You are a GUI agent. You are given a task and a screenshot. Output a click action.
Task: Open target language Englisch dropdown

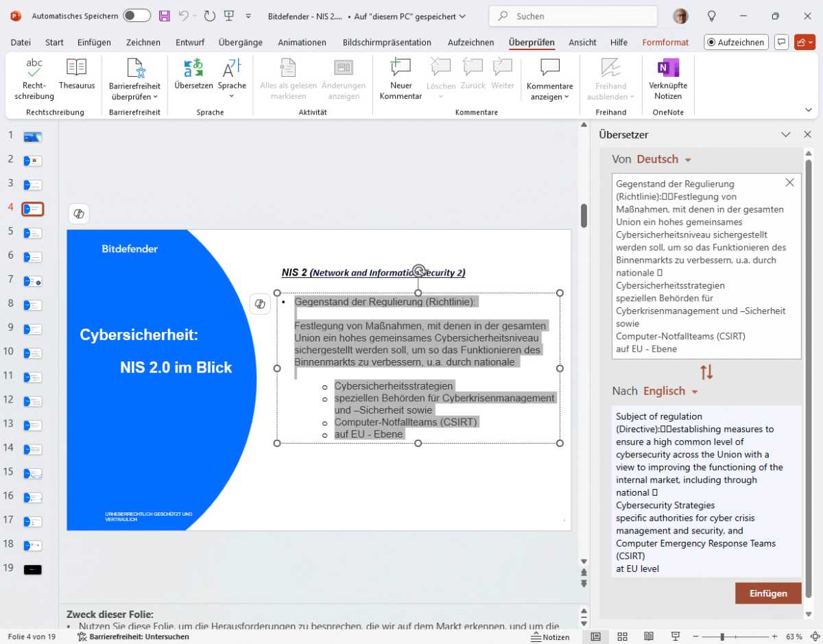[x=670, y=391]
